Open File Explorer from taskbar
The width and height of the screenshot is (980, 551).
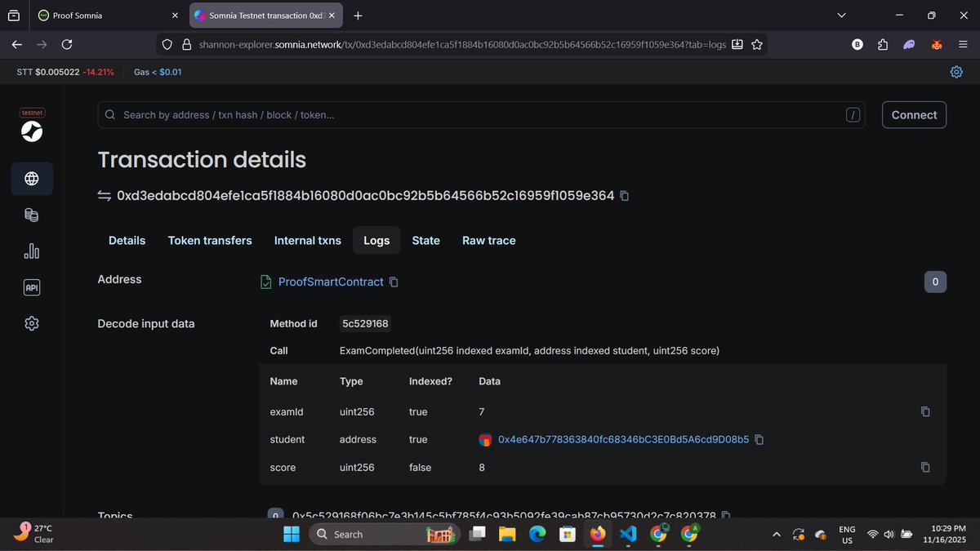coord(507,534)
